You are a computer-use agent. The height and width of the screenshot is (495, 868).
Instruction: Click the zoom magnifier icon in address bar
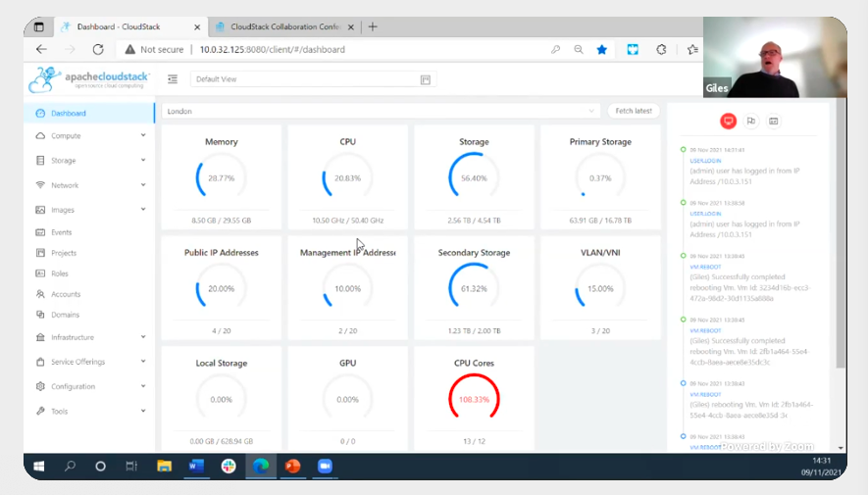pyautogui.click(x=579, y=49)
